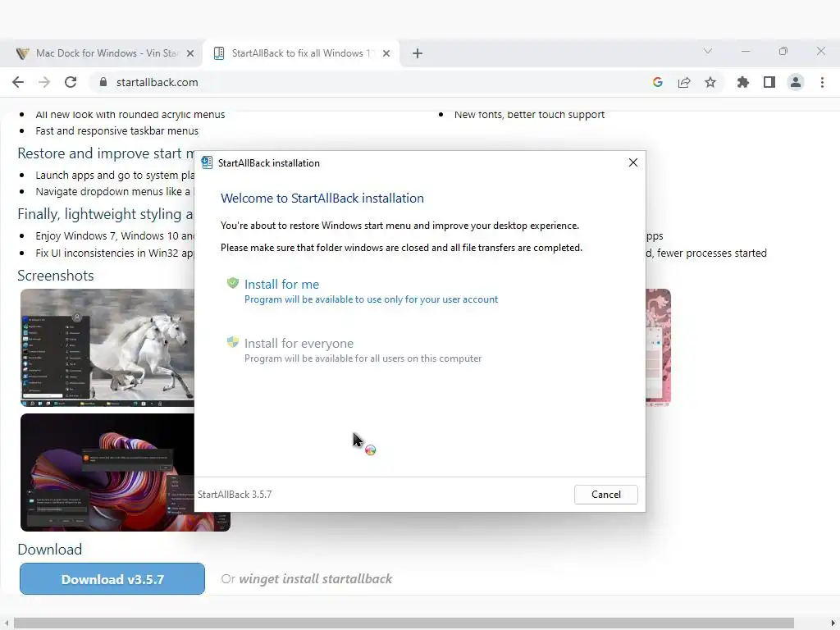Image resolution: width=840 pixels, height=630 pixels.
Task: Open the pink screenshot thumbnail behind dialog
Action: point(659,347)
